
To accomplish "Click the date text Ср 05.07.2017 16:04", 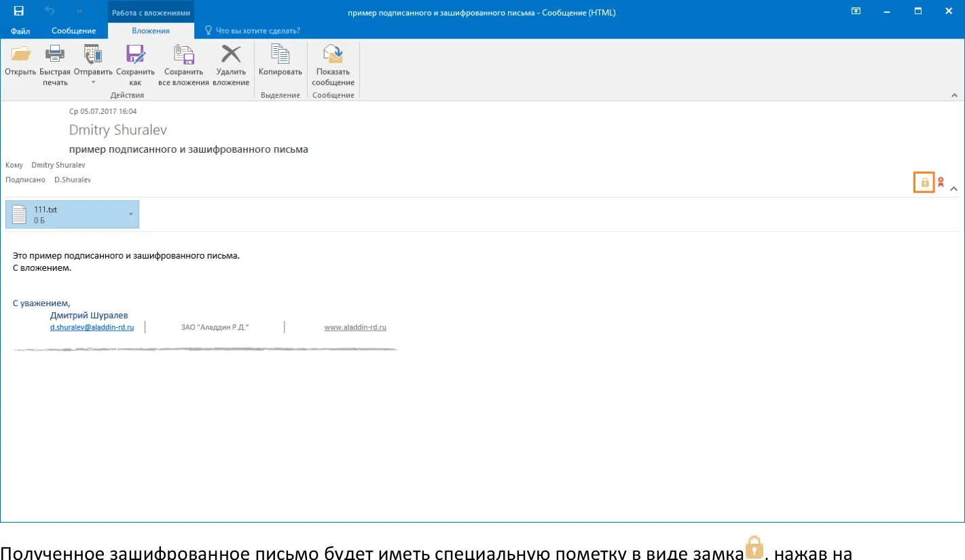I will pos(103,111).
